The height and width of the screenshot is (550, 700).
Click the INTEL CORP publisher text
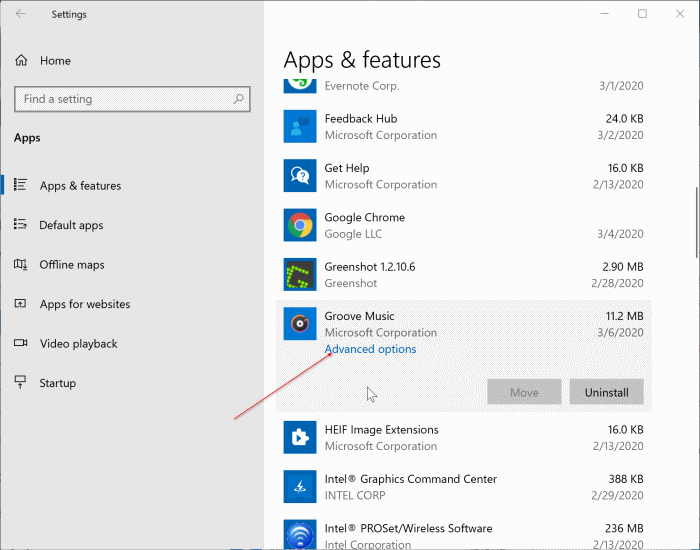[x=355, y=496]
